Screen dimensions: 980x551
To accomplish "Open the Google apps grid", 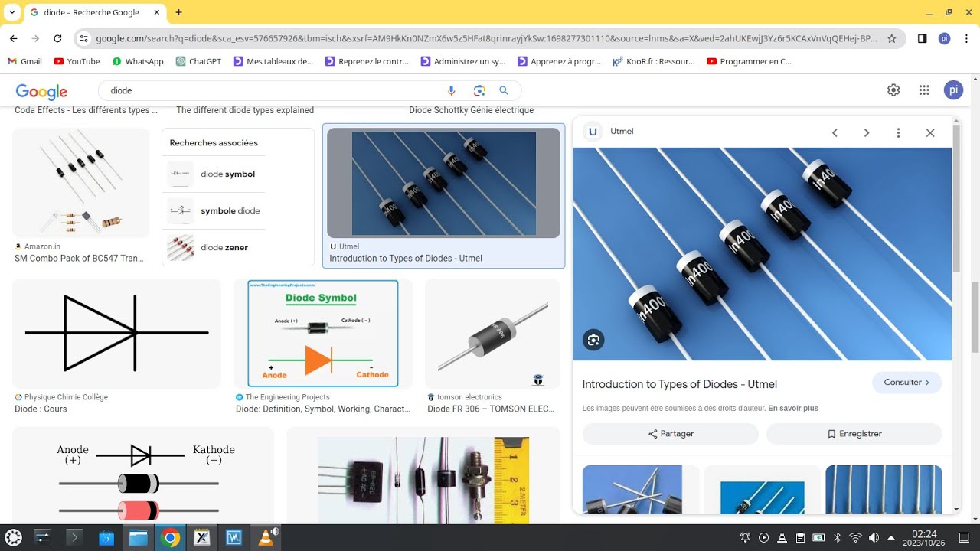I will pyautogui.click(x=924, y=90).
